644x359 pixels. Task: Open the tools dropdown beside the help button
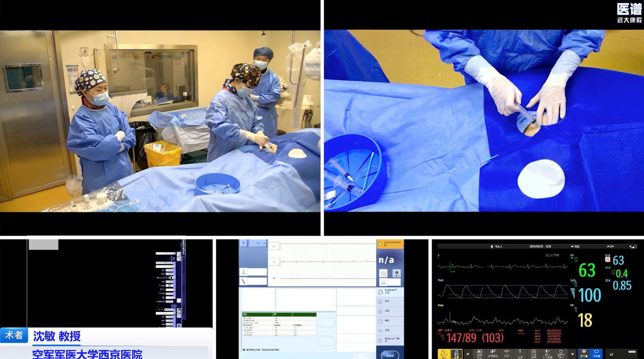pyautogui.click(x=258, y=243)
